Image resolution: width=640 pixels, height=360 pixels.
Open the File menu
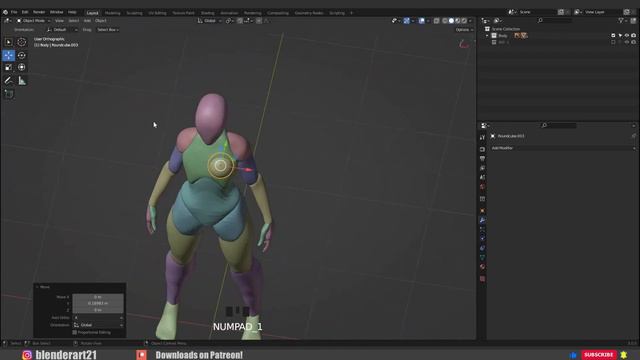[x=14, y=12]
